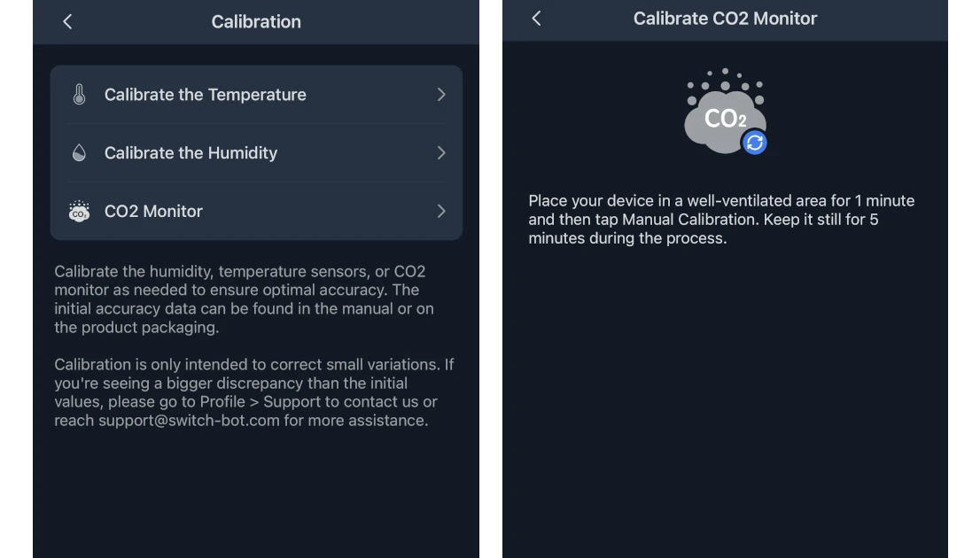Select the Calibration title bar
980x558 pixels.
[x=256, y=21]
